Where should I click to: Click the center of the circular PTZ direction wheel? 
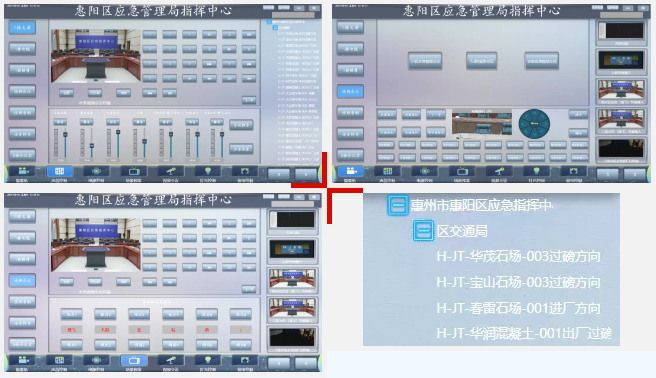534,123
